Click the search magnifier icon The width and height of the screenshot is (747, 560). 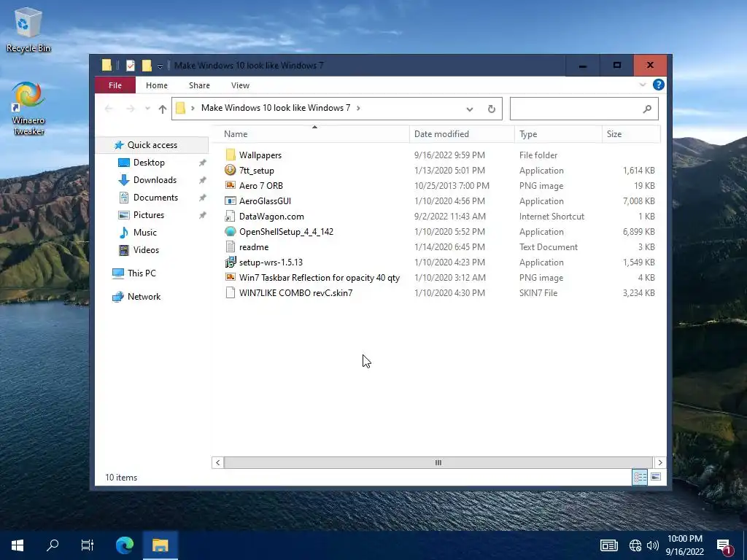pos(647,109)
